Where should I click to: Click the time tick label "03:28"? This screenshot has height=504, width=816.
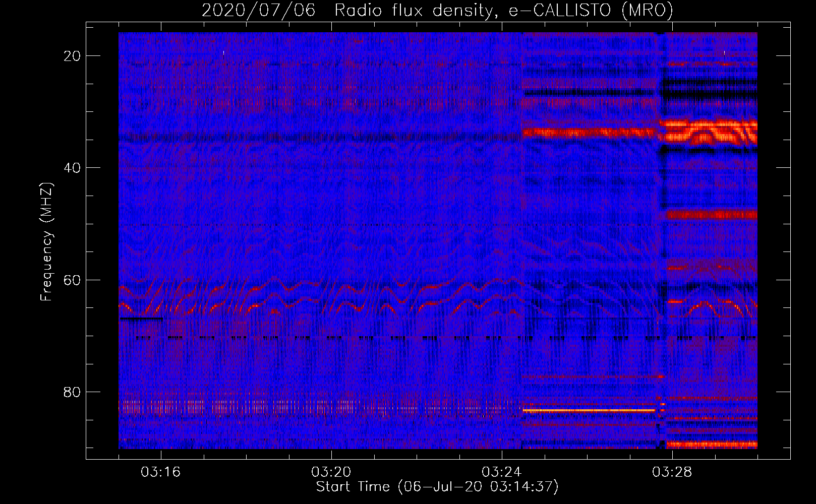click(672, 472)
